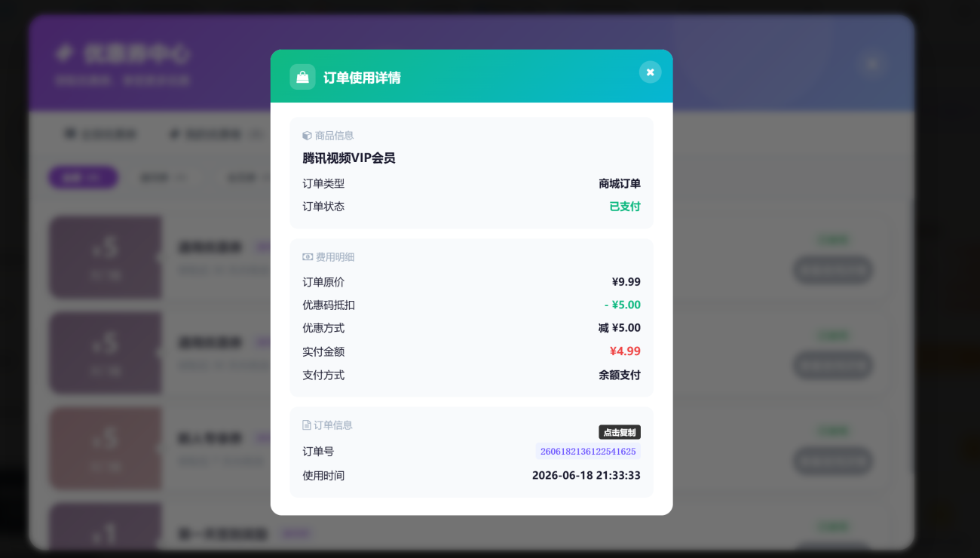Screen dimensions: 980x558
Task: Click the 实付金额 label
Action: click(x=323, y=351)
